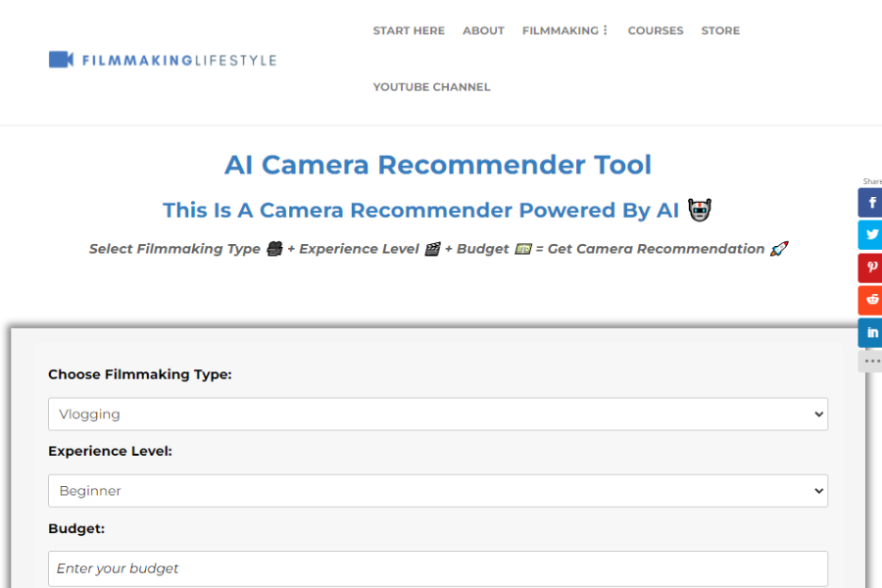Open the Experience Level dropdown

coord(437,490)
